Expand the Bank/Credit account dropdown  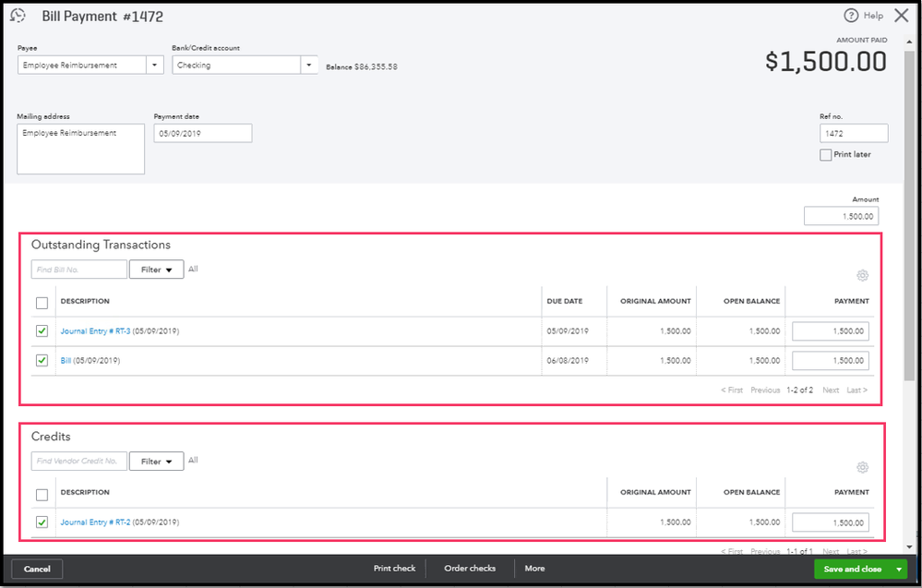pos(309,65)
